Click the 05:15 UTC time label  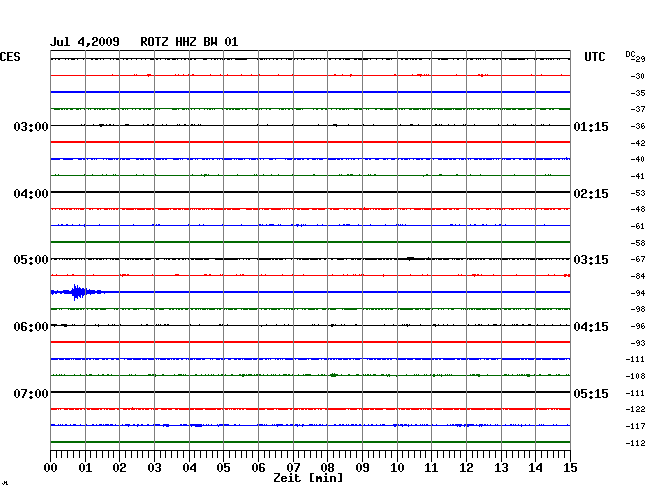591,393
